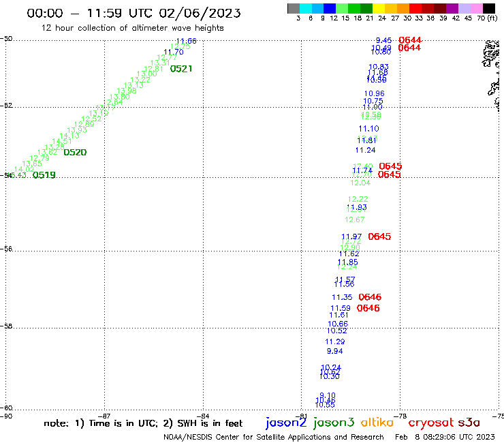Click the generation timestamp Feb 8 08:29:06 UTC 2023
Image resolution: width=504 pixels, height=443 pixels.
(445, 437)
